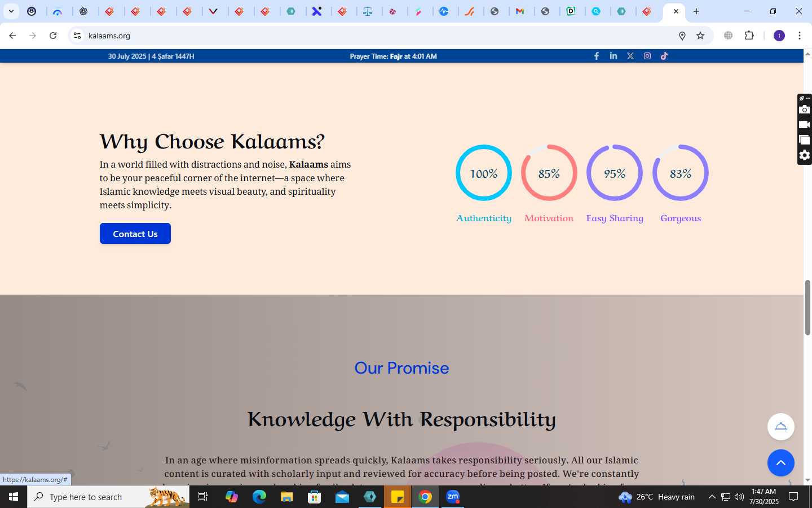Click the blue scroll-to-top arrow button
This screenshot has height=508, width=812.
point(781,463)
